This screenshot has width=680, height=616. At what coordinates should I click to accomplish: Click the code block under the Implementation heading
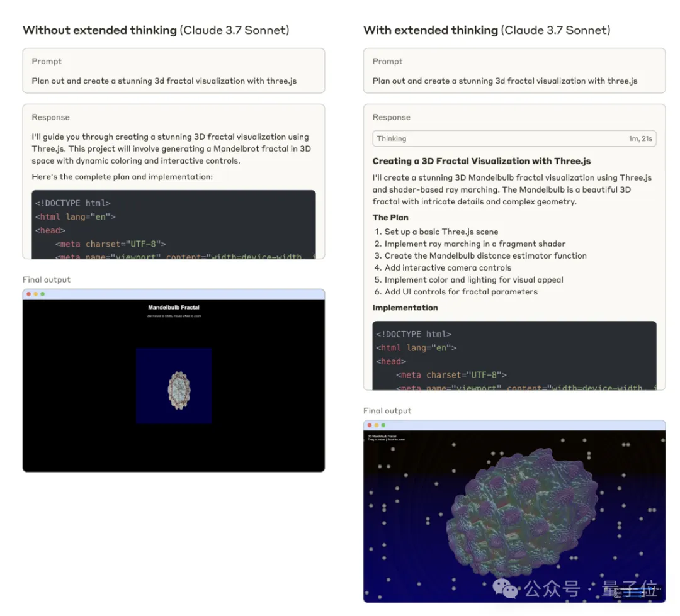tap(514, 356)
